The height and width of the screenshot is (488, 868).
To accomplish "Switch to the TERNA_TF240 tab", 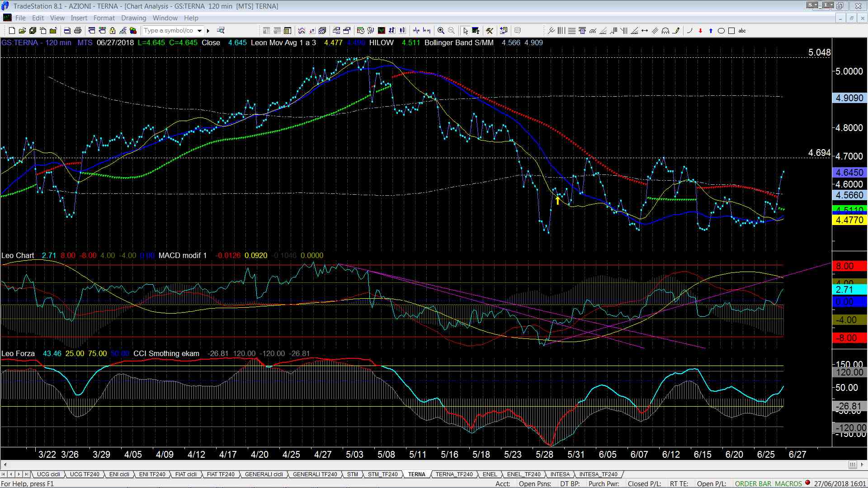I will tap(454, 474).
